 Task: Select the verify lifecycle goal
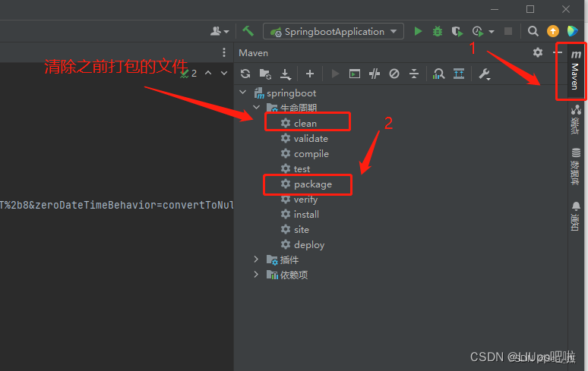click(x=299, y=200)
